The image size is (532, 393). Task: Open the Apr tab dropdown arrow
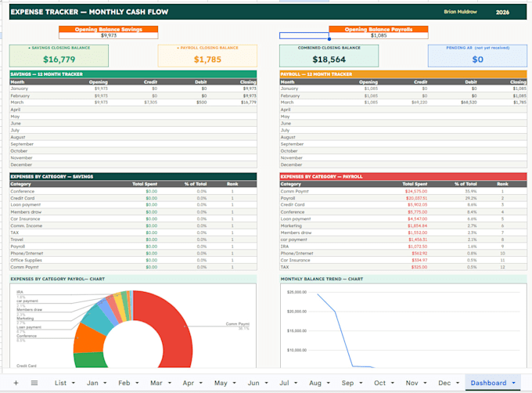(201, 383)
